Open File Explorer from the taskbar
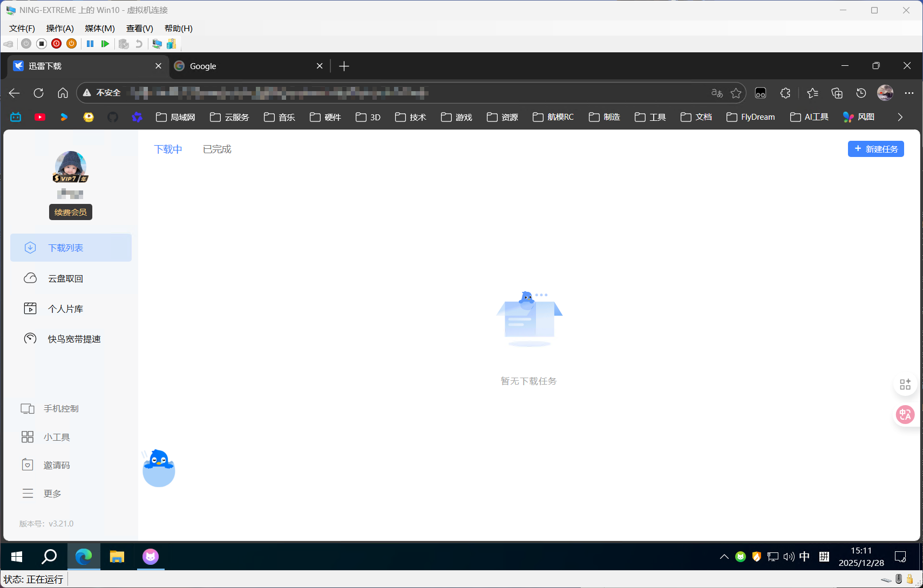The image size is (923, 588). 117,557
